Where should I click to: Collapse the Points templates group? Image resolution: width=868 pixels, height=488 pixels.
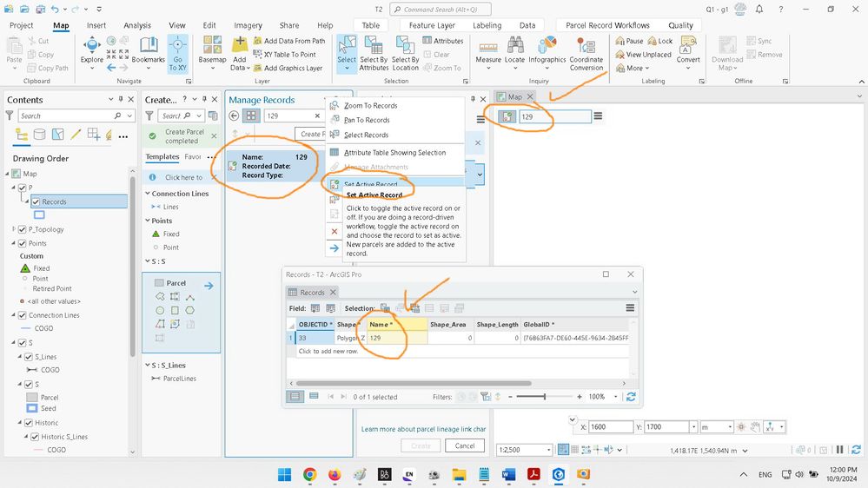pyautogui.click(x=148, y=221)
